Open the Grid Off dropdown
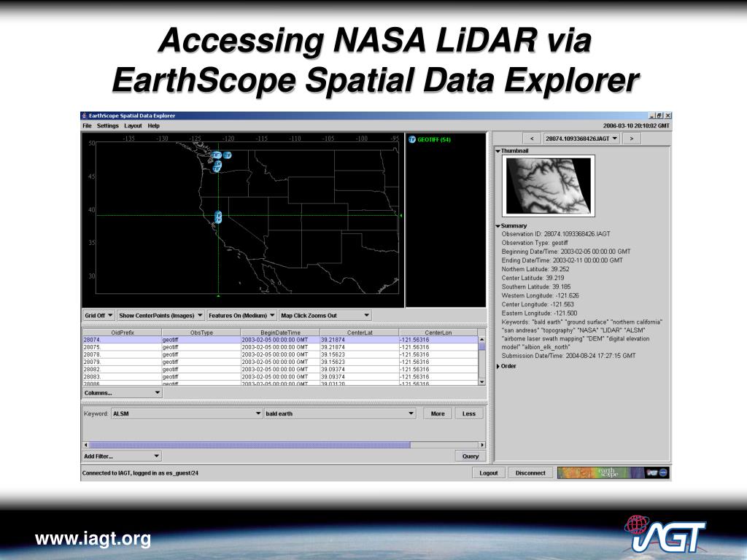The image size is (747, 560). 98,315
